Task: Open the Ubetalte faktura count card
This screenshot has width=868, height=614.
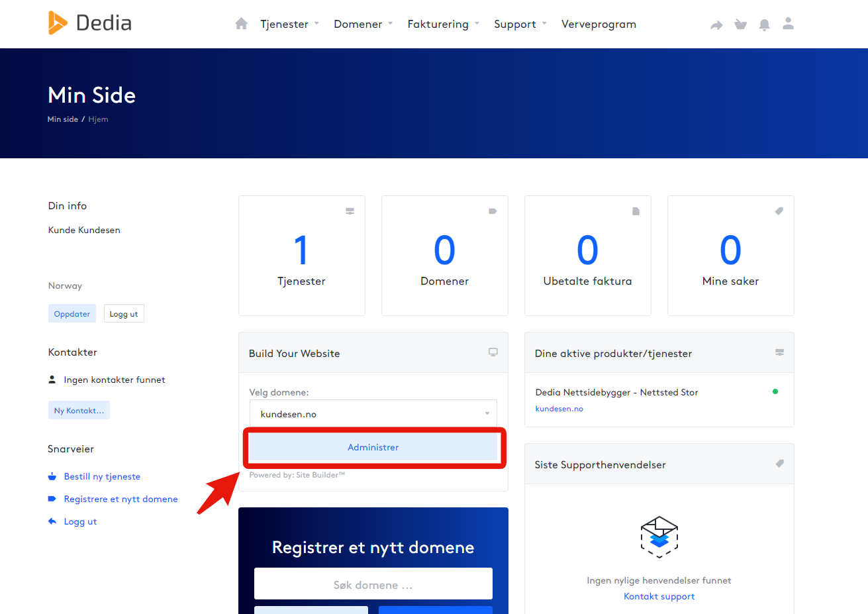Action: pos(588,256)
